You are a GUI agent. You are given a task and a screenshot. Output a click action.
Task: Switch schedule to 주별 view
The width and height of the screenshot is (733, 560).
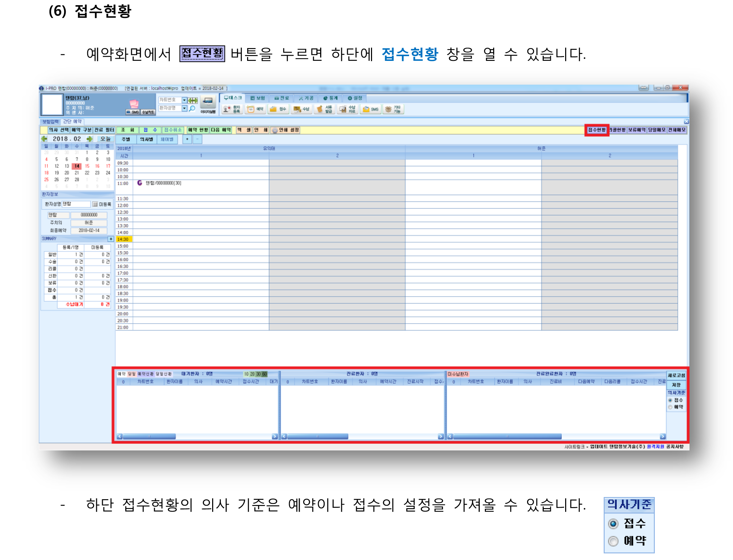coord(126,139)
